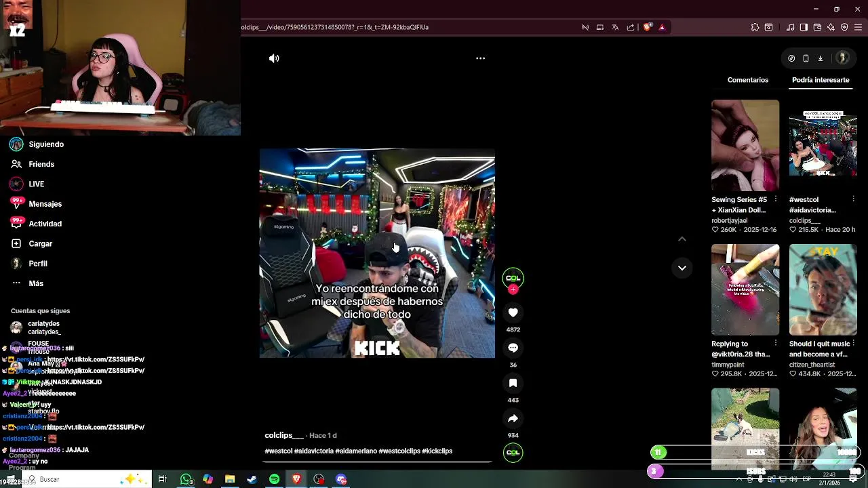868x488 pixels.
Task: Open Perfil in the sidebar
Action: coord(29,263)
